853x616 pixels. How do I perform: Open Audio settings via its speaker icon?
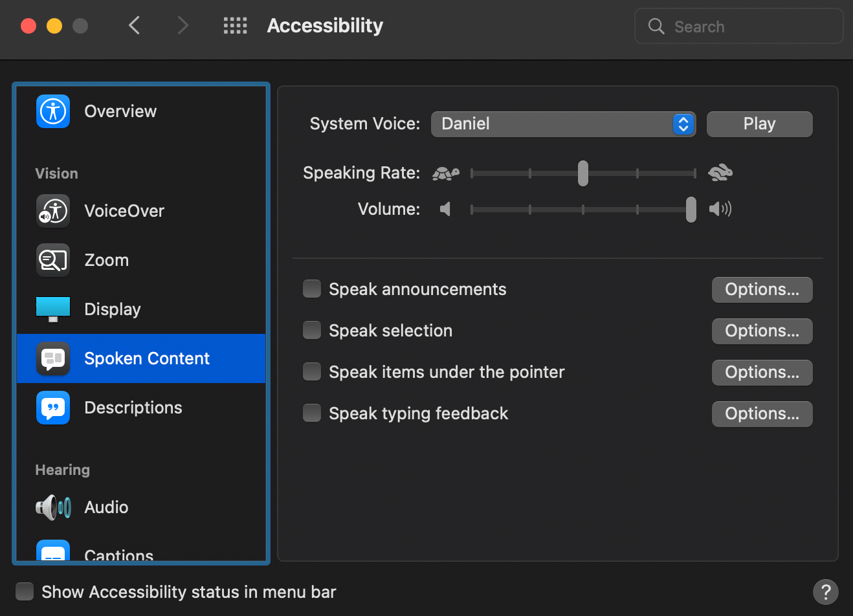(x=52, y=507)
